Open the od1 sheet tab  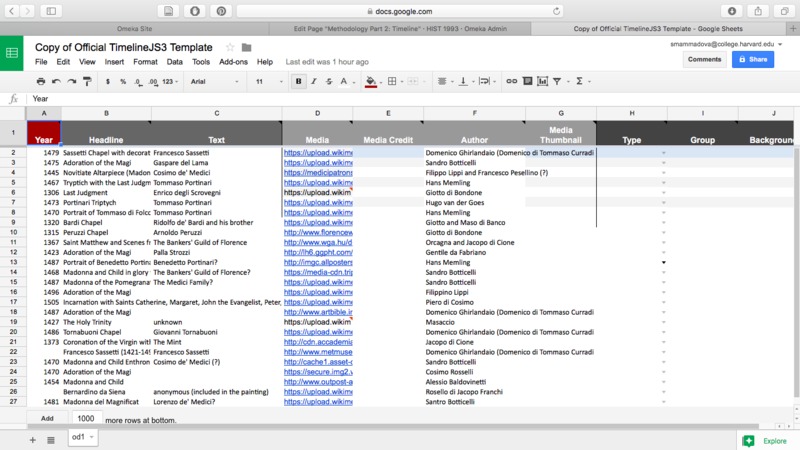coord(83,437)
